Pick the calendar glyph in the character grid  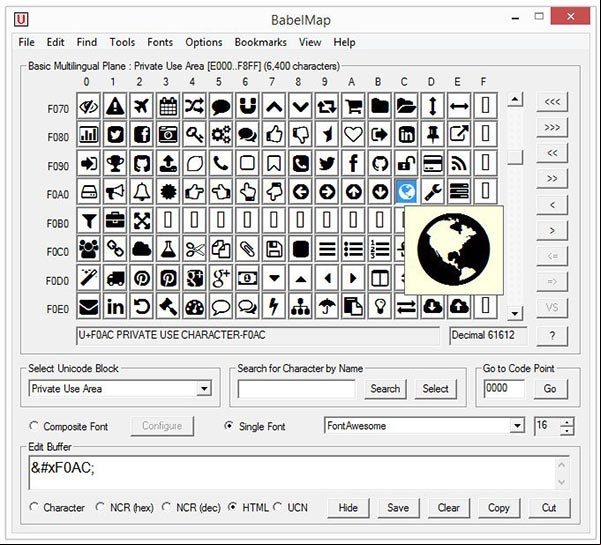[x=168, y=105]
